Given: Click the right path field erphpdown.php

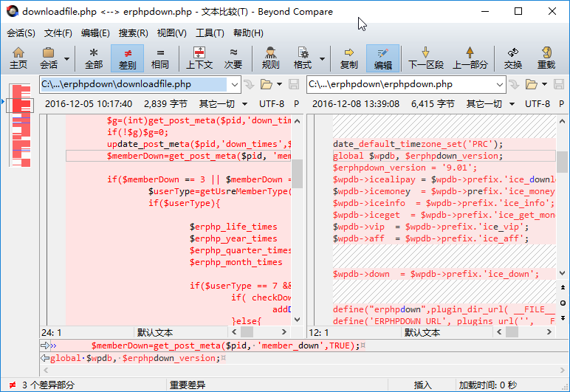Looking at the screenshot, I should pyautogui.click(x=401, y=84).
